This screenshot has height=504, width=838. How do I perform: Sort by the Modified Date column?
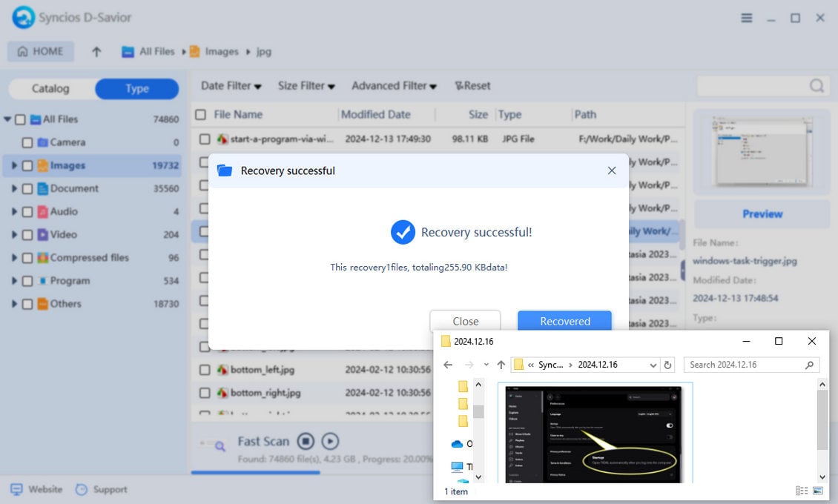[376, 115]
